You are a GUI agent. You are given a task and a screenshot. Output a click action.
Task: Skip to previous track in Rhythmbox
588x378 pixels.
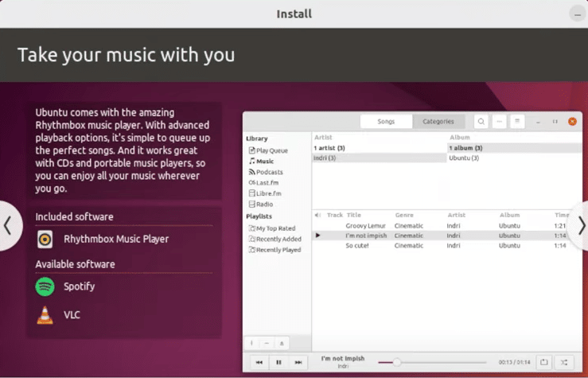point(259,362)
